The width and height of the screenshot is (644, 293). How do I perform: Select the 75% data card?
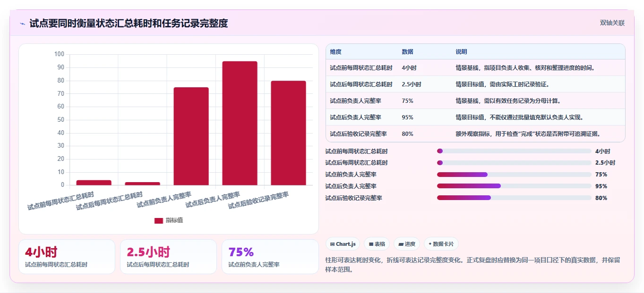click(270, 257)
